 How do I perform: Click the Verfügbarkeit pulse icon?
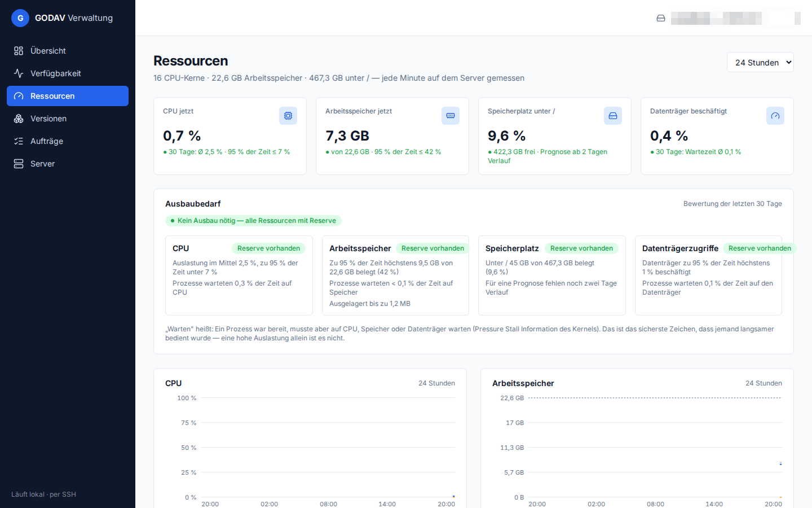pyautogui.click(x=19, y=73)
